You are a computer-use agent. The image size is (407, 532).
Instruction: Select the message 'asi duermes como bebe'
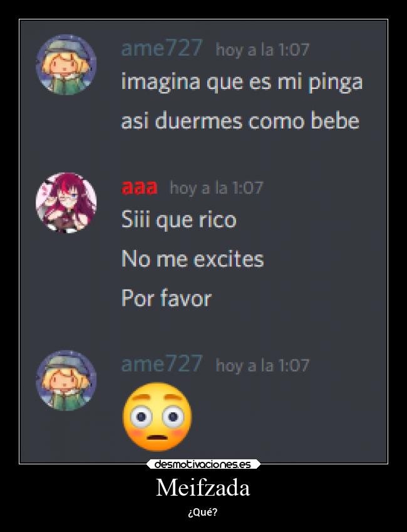click(240, 121)
